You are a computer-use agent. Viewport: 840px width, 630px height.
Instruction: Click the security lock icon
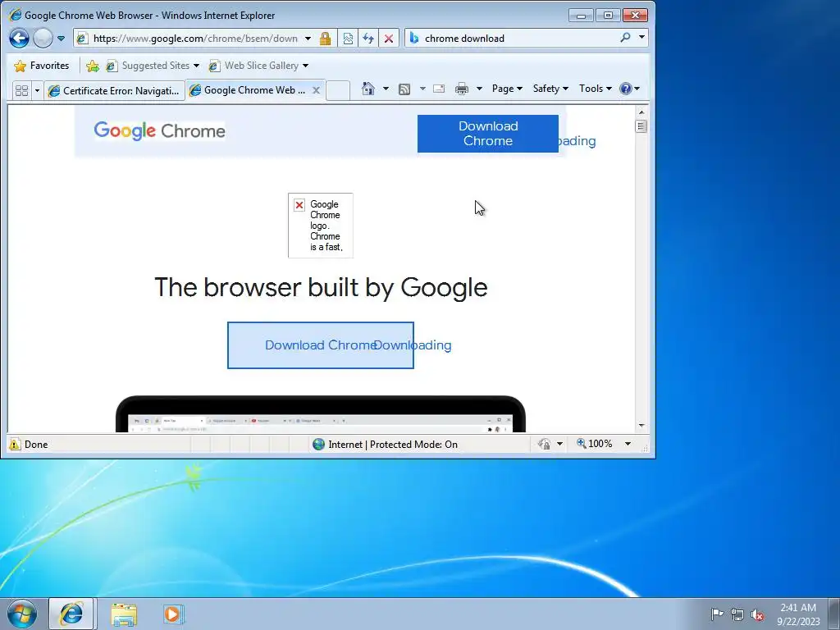[x=325, y=39]
